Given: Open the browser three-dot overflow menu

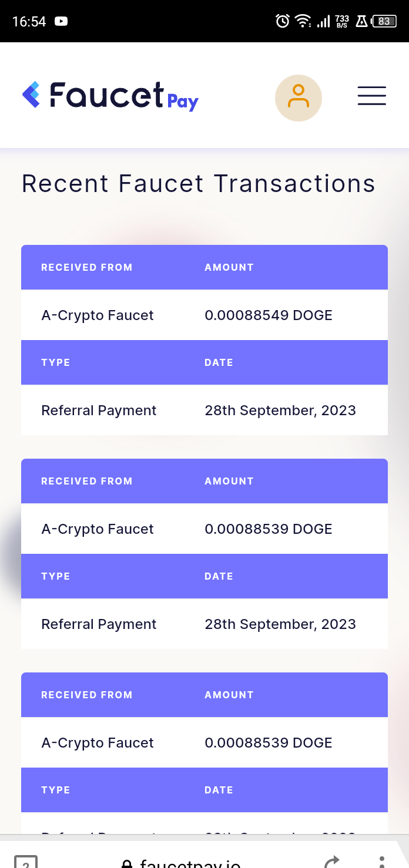Looking at the screenshot, I should 381,861.
